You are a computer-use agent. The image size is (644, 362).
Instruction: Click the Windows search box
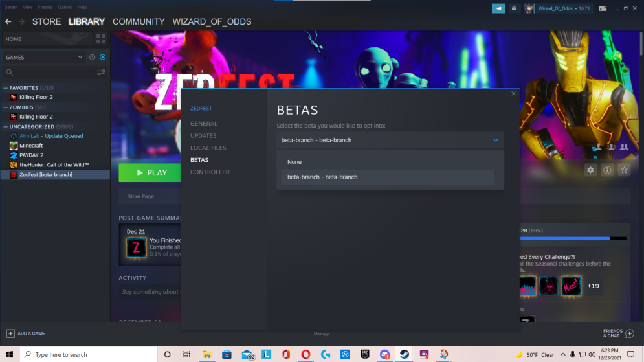pos(89,354)
